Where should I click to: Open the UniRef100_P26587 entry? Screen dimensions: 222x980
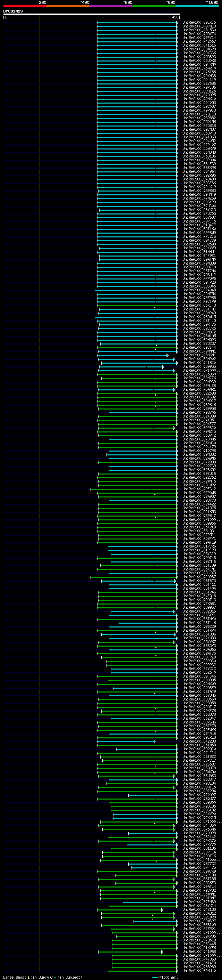click(x=199, y=764)
